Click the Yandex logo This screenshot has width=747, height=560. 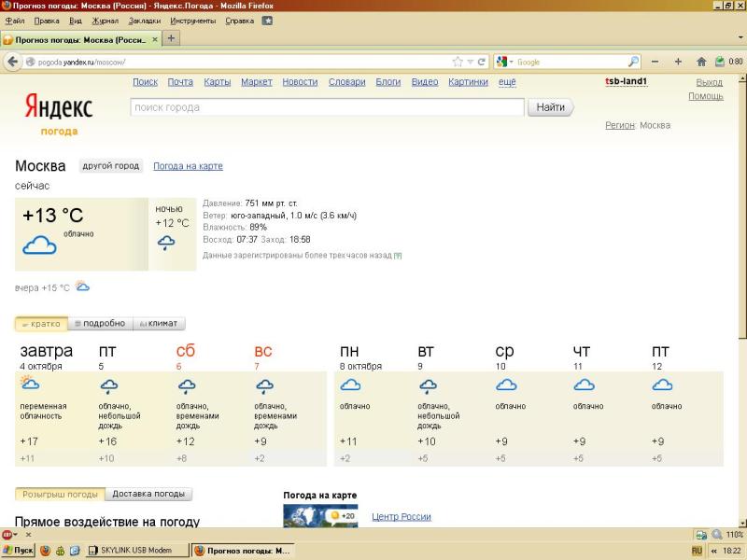58,108
